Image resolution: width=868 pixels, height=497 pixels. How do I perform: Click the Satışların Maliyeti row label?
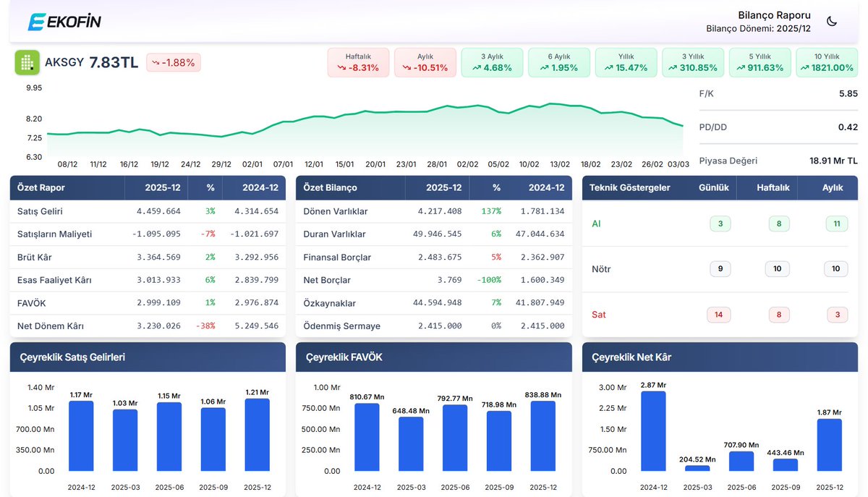[54, 234]
